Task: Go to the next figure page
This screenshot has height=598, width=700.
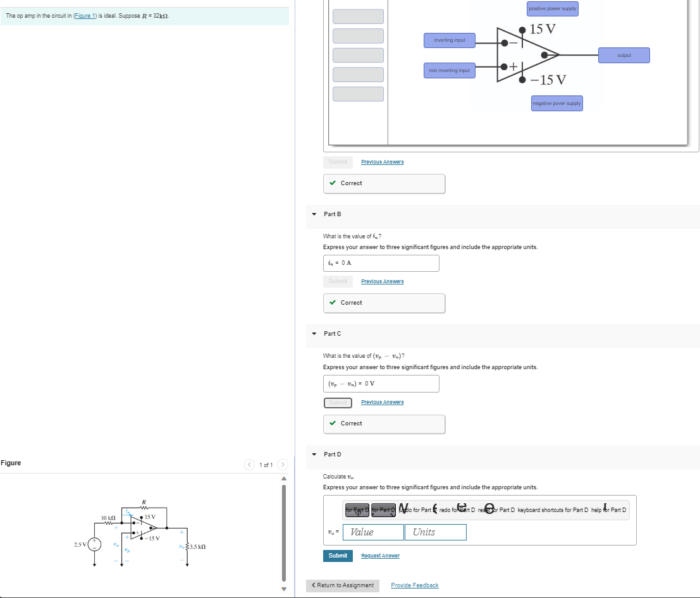Action: click(283, 464)
